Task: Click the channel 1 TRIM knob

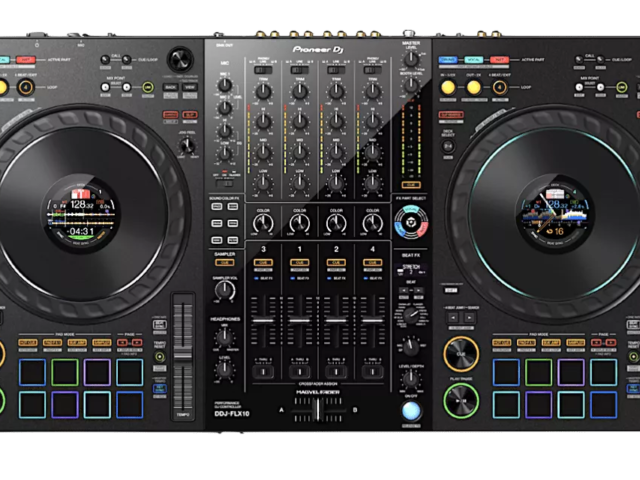Action: click(x=300, y=91)
